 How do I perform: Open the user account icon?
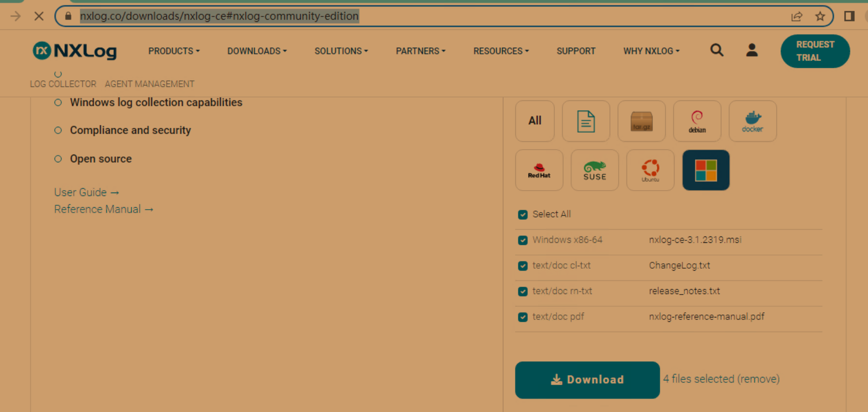pos(751,50)
